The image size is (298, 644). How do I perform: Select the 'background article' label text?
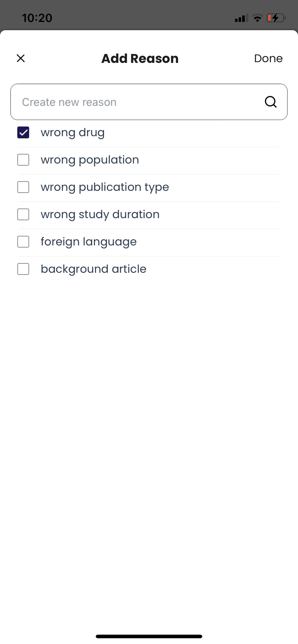coord(94,269)
